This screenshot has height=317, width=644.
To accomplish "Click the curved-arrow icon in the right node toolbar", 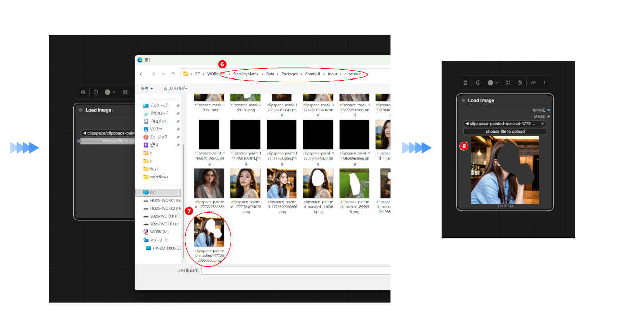I will tap(533, 82).
